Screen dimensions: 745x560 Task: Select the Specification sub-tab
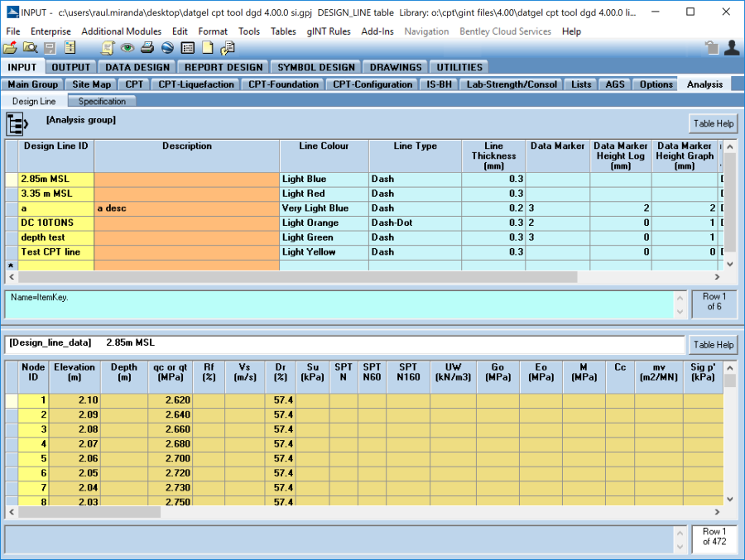click(x=102, y=101)
